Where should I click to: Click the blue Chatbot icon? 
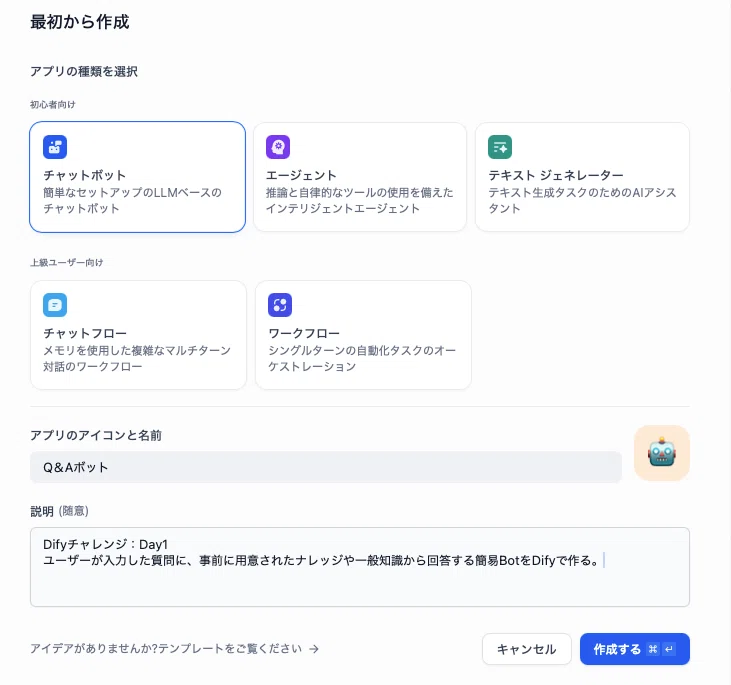55,147
